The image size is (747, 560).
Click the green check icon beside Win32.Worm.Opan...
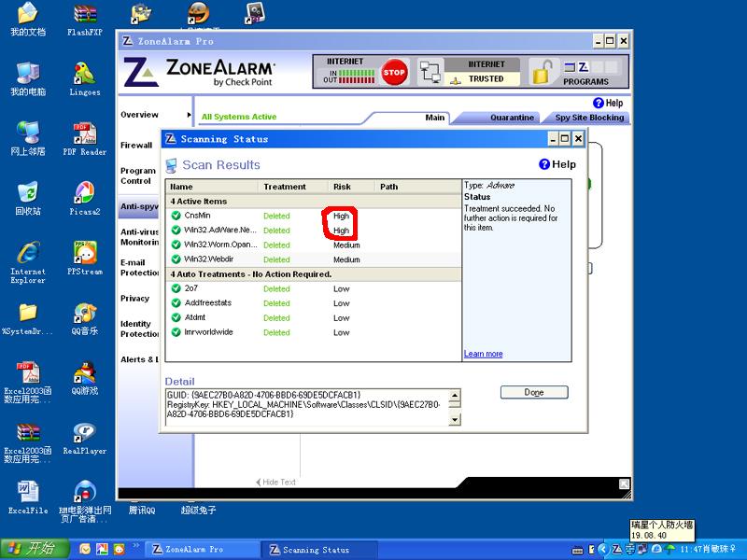click(x=176, y=245)
